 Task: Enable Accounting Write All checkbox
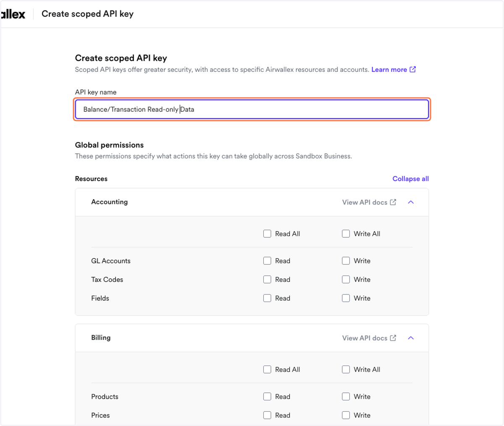(346, 234)
